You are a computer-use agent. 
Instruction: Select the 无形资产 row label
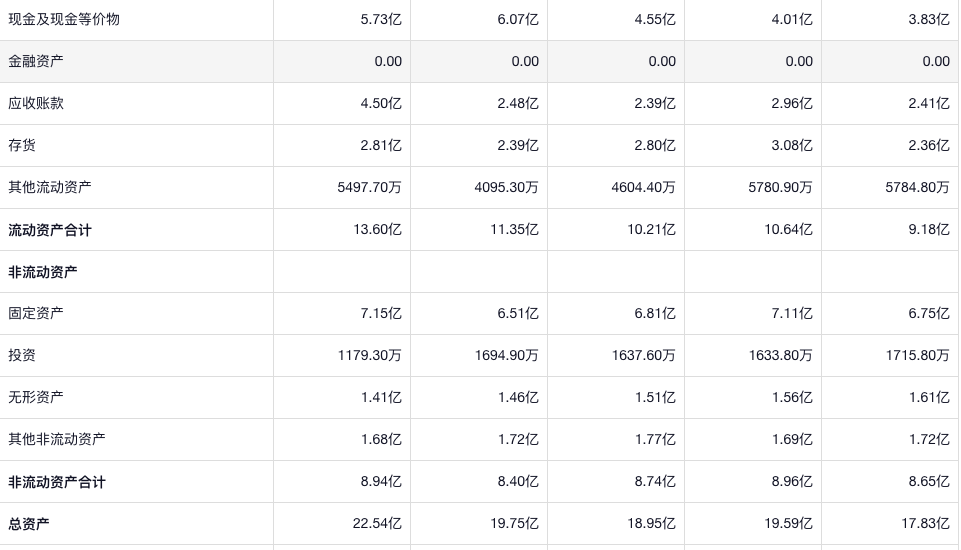click(x=36, y=397)
